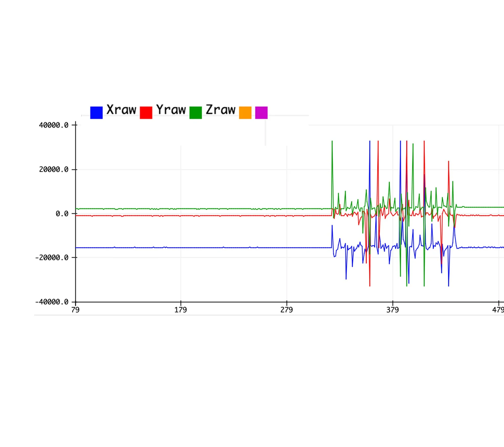The height and width of the screenshot is (447, 504).
Task: Click the 379 x-axis tick label
Action: [393, 310]
